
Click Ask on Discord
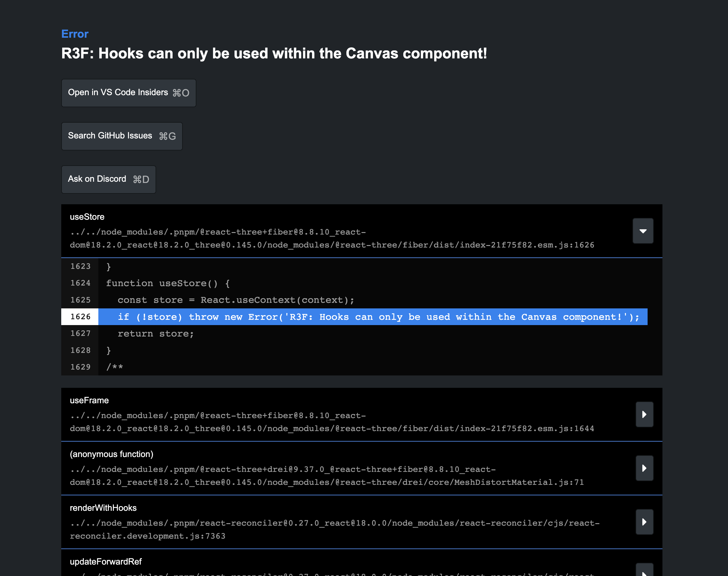(108, 179)
